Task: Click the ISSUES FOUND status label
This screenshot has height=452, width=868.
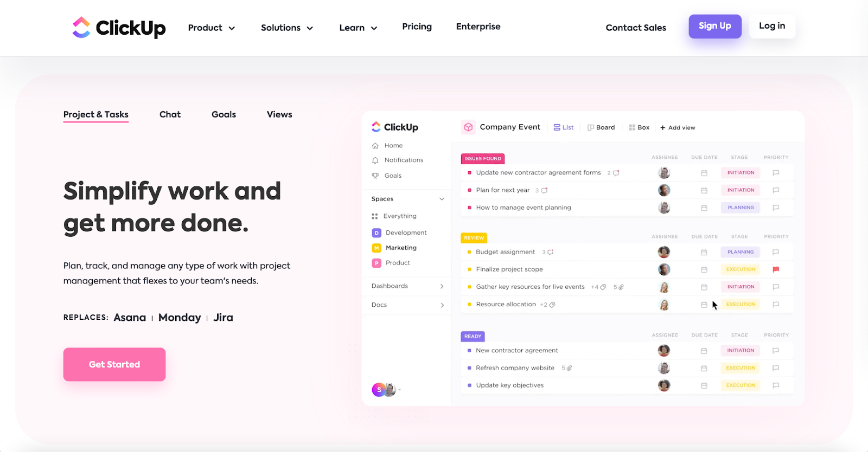Action: pyautogui.click(x=483, y=159)
